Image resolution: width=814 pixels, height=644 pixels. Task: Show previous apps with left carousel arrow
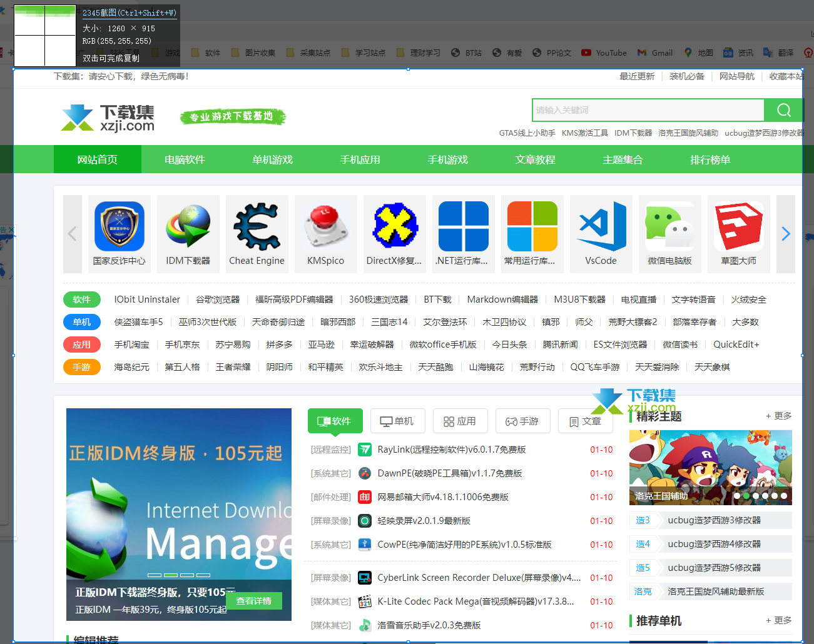coord(73,234)
